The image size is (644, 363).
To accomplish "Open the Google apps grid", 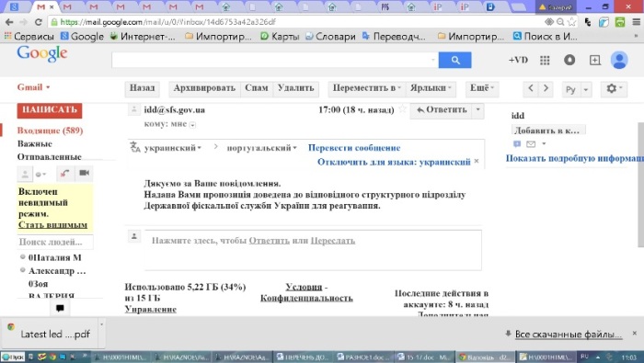I will 545,61.
